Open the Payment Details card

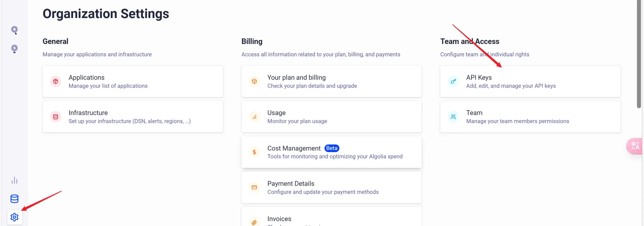(x=331, y=187)
